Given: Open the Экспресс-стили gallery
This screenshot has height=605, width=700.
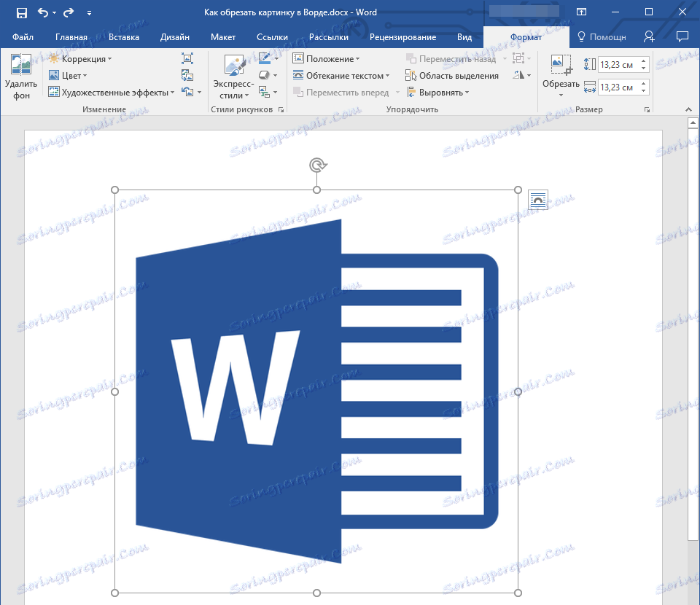Looking at the screenshot, I should pos(233,77).
